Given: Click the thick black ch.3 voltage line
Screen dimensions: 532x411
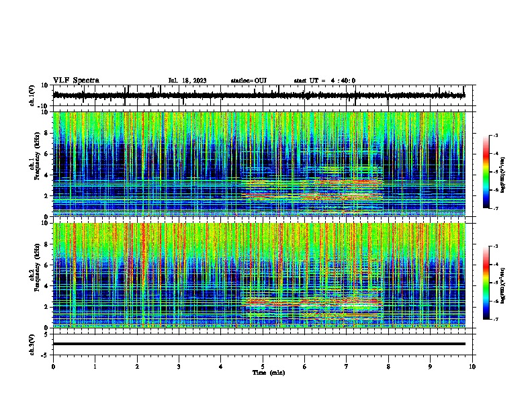Looking at the screenshot, I should 259,344.
